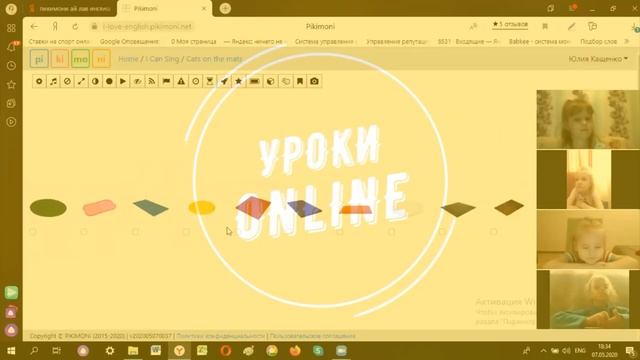This screenshot has height=360, width=640.
Task: Click the star toolbar icon
Action: (239, 81)
